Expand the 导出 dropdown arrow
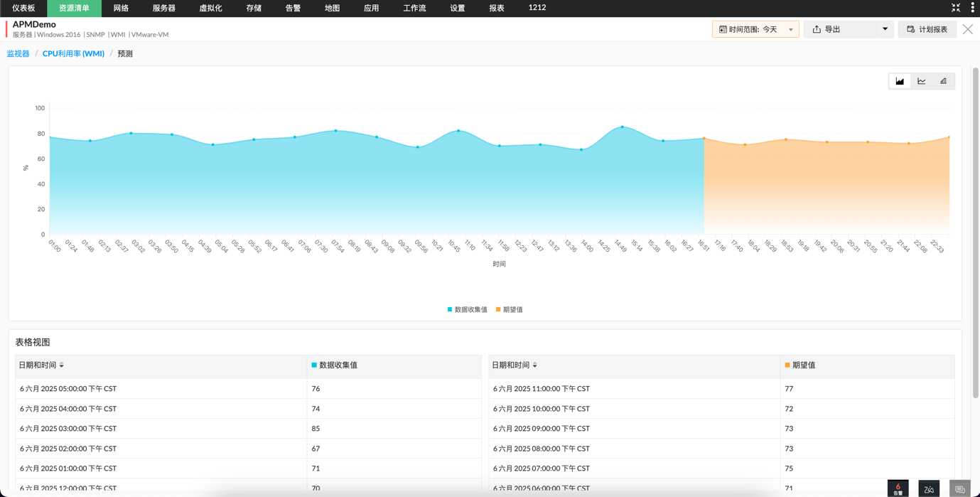This screenshot has width=980, height=497. (883, 29)
